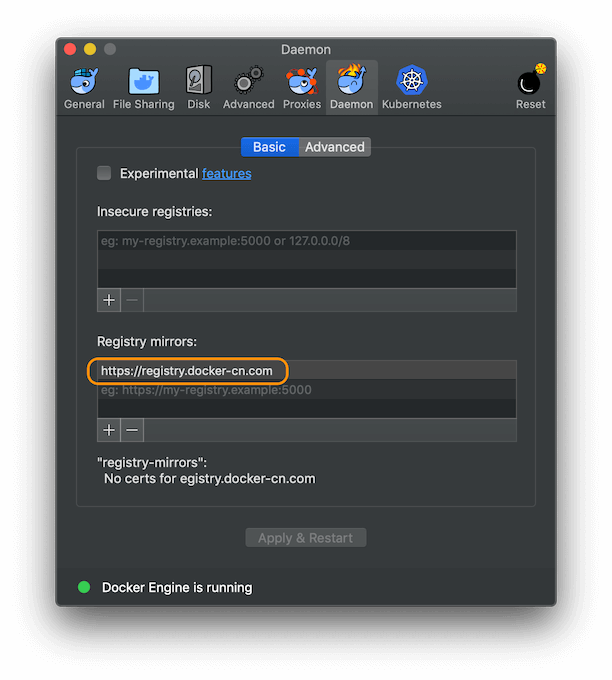Click the insecure registries placeholder row
The image size is (612, 680).
click(307, 241)
